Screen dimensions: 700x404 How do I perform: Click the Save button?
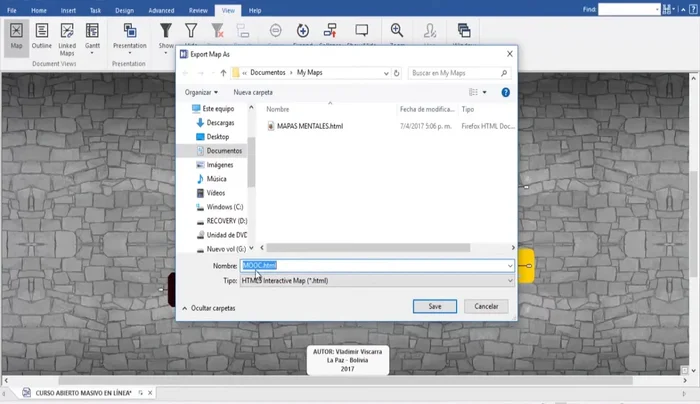click(x=434, y=306)
